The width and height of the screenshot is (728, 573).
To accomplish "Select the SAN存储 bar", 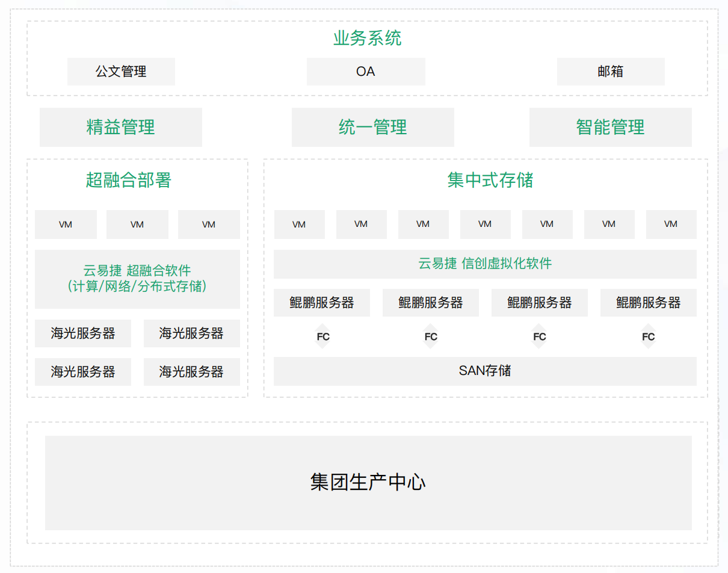I will click(x=485, y=371).
